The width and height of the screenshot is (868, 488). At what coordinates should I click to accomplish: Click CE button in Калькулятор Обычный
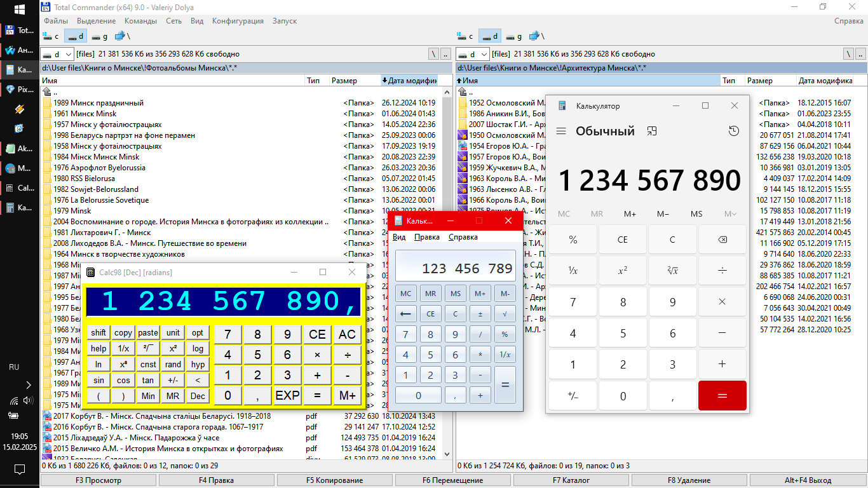tap(623, 240)
